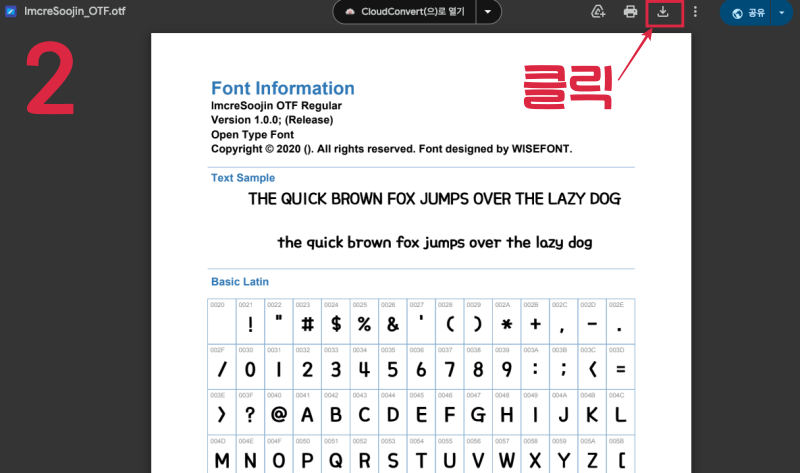The height and width of the screenshot is (473, 800).
Task: Click the download icon in top toolbar
Action: (x=663, y=12)
